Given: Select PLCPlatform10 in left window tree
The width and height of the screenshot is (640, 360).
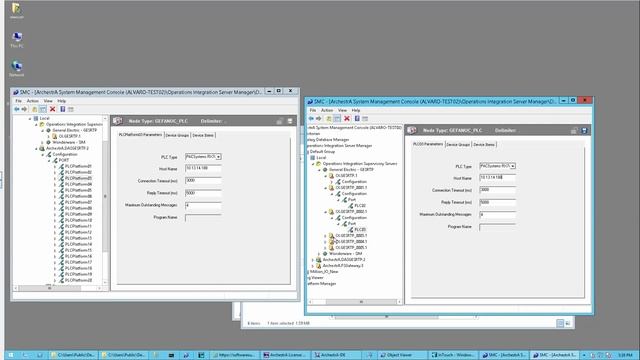Looking at the screenshot, I should coord(78,220).
